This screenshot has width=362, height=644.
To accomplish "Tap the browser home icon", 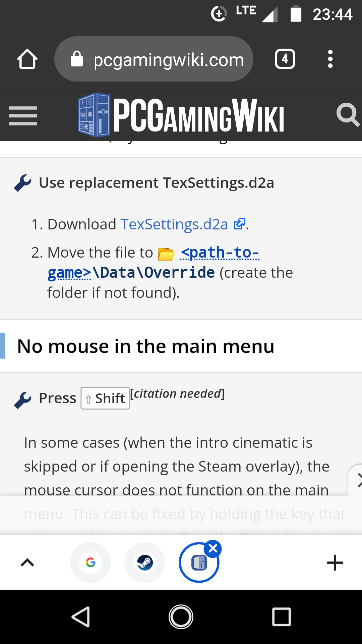I will (27, 59).
